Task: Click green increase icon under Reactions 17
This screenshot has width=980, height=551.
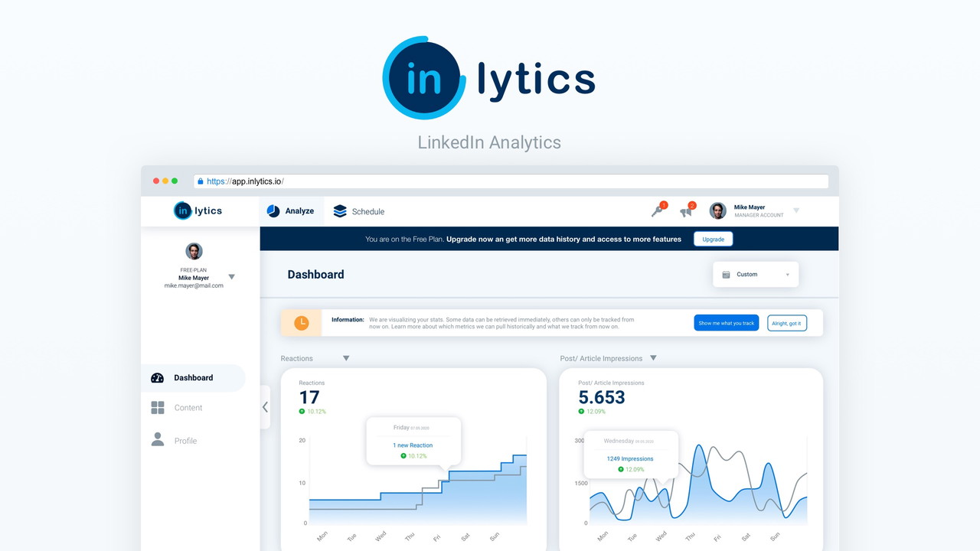Action: (x=302, y=412)
